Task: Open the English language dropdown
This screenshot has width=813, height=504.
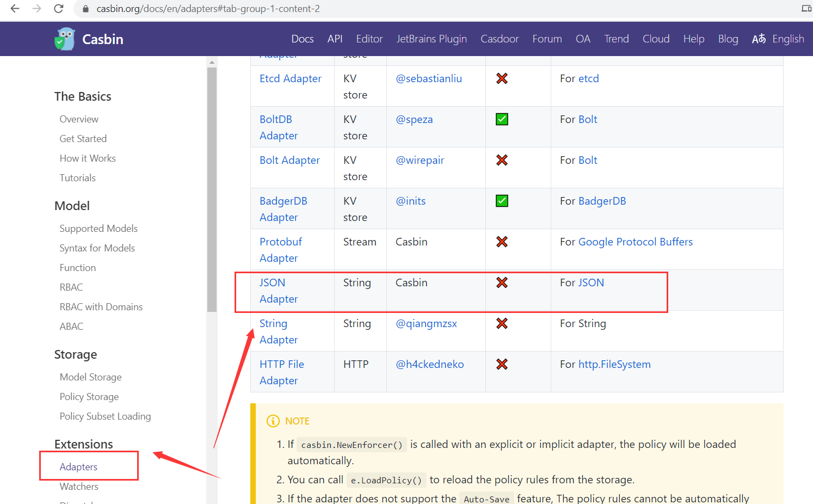Action: pos(787,39)
